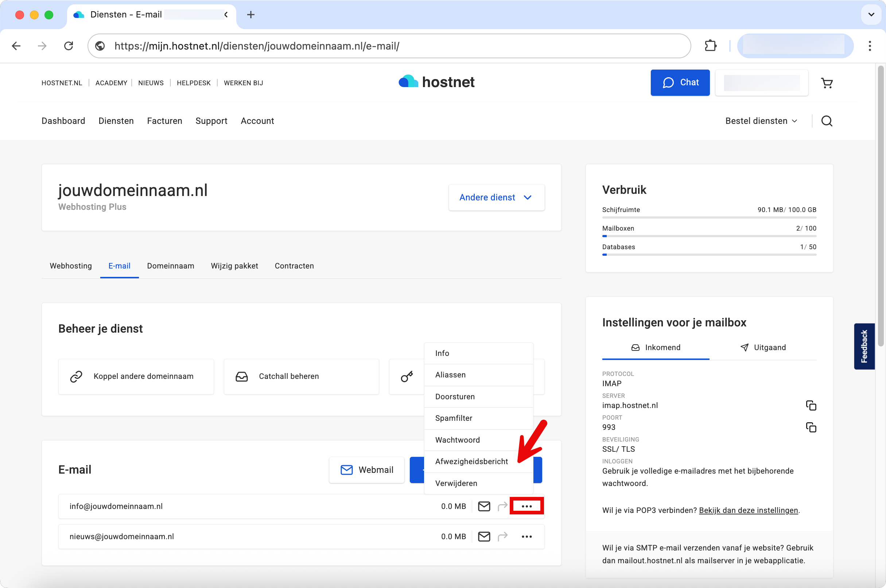The height and width of the screenshot is (588, 886).
Task: Open webmail via the envelope Webmail icon
Action: tap(347, 470)
